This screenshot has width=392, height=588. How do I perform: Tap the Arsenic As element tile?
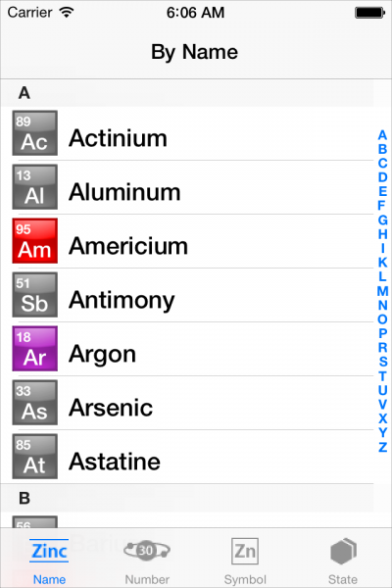click(35, 403)
